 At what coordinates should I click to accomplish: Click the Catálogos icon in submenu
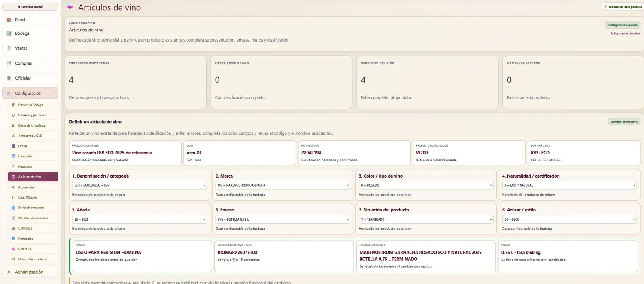point(13,228)
